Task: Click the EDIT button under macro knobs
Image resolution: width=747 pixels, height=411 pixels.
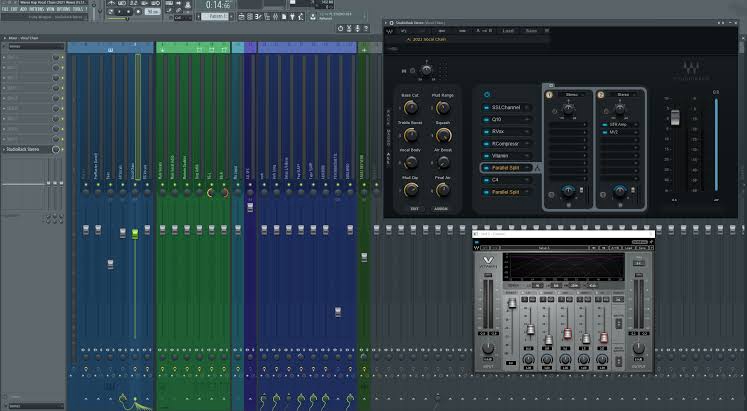Action: coord(414,209)
